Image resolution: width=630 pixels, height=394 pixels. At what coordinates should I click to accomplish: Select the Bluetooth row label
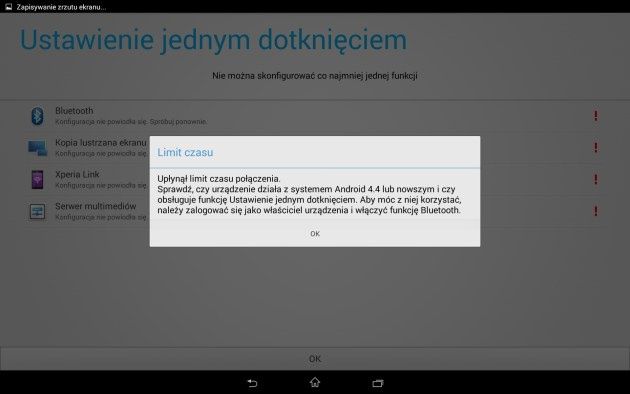pyautogui.click(x=74, y=110)
